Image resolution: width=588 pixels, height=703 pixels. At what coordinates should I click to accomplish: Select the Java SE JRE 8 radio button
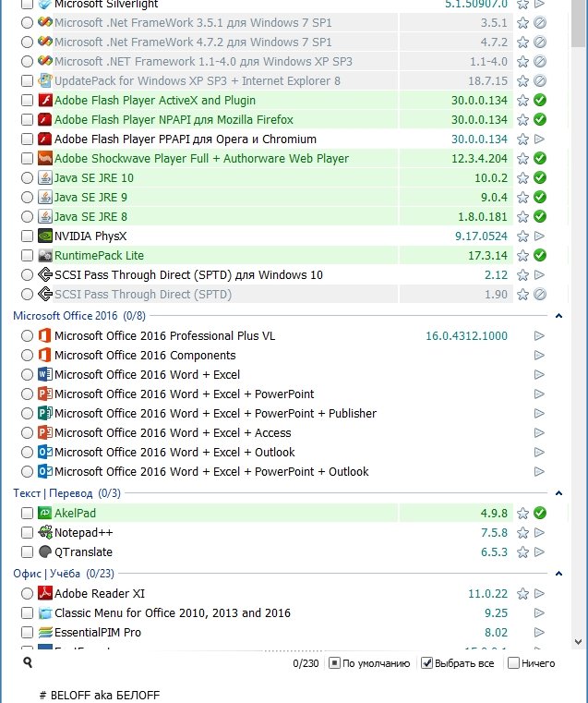click(x=28, y=216)
